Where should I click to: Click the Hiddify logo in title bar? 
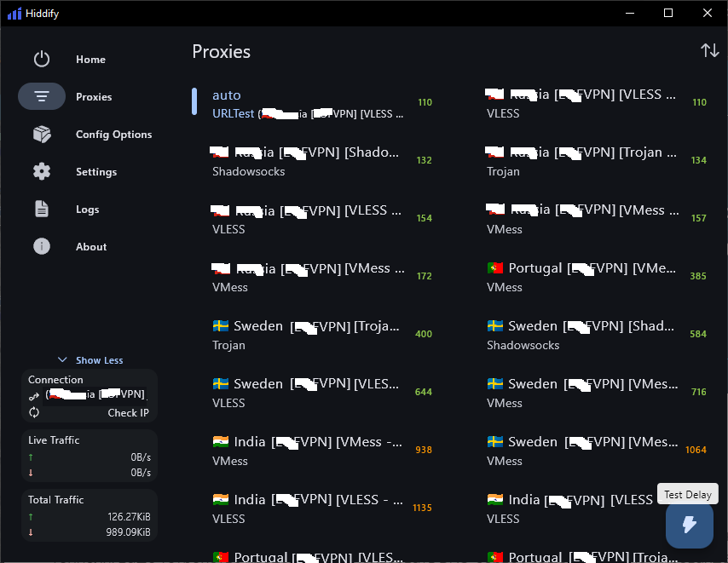pos(14,14)
